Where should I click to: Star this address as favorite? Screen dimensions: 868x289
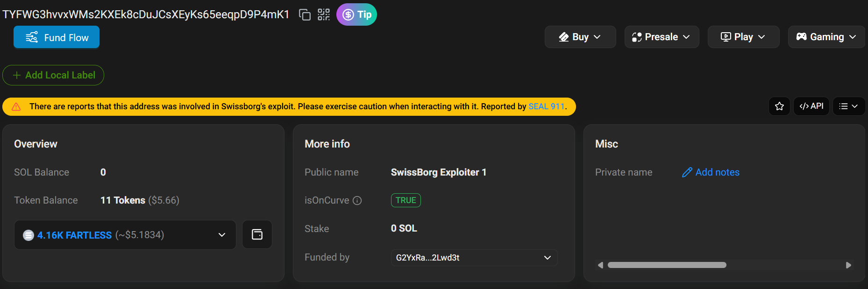(x=779, y=106)
